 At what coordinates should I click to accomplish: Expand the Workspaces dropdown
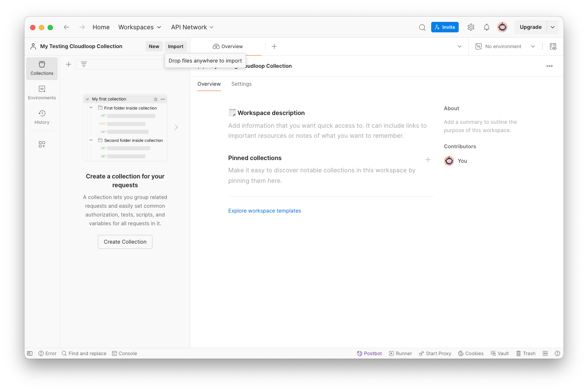tap(140, 27)
